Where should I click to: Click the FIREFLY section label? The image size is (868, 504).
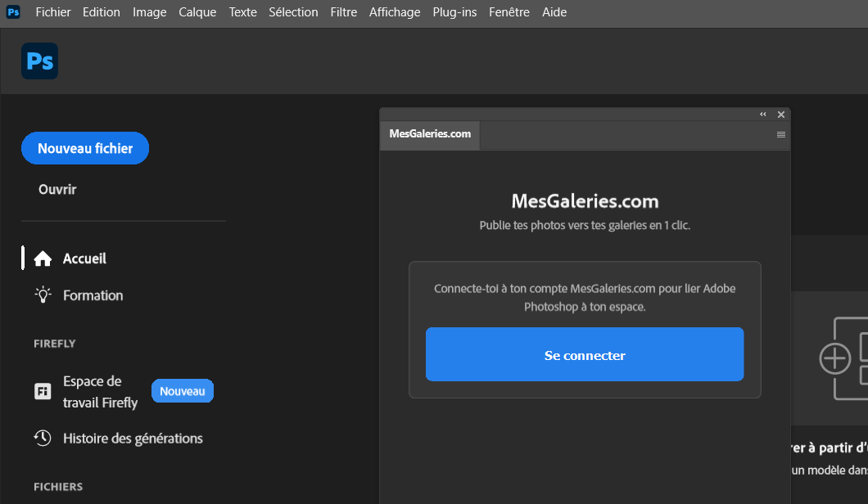54,344
